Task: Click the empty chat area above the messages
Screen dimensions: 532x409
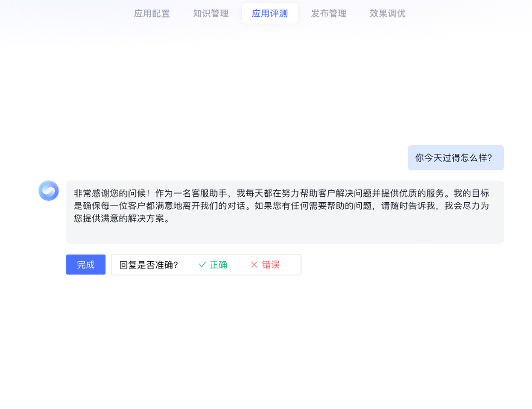Action: tap(266, 90)
